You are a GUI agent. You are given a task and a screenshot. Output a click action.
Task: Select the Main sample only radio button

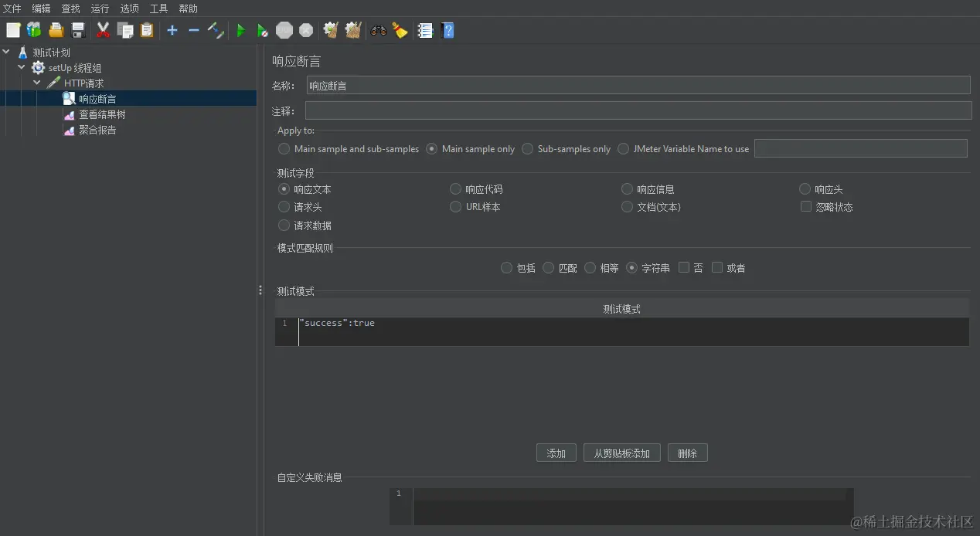(432, 148)
